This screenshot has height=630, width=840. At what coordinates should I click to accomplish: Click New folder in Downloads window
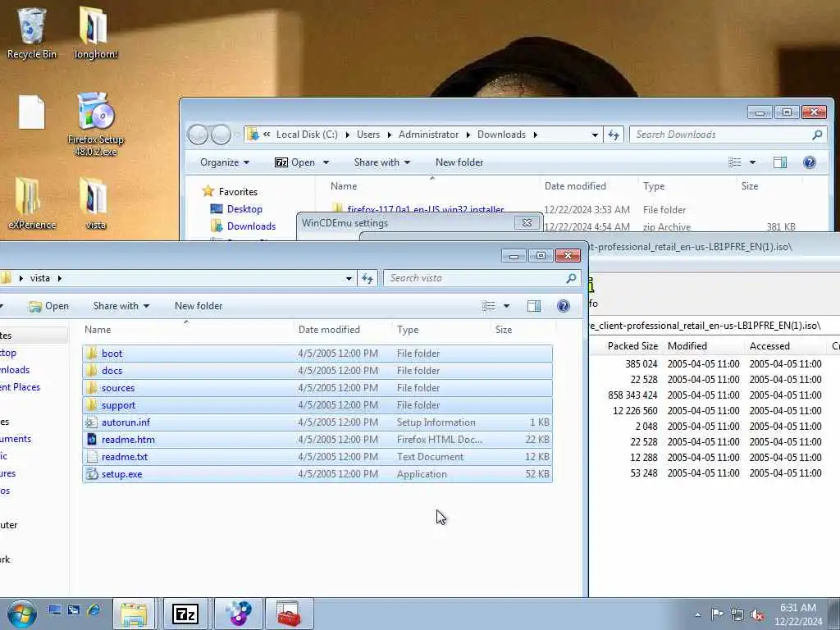point(459,162)
